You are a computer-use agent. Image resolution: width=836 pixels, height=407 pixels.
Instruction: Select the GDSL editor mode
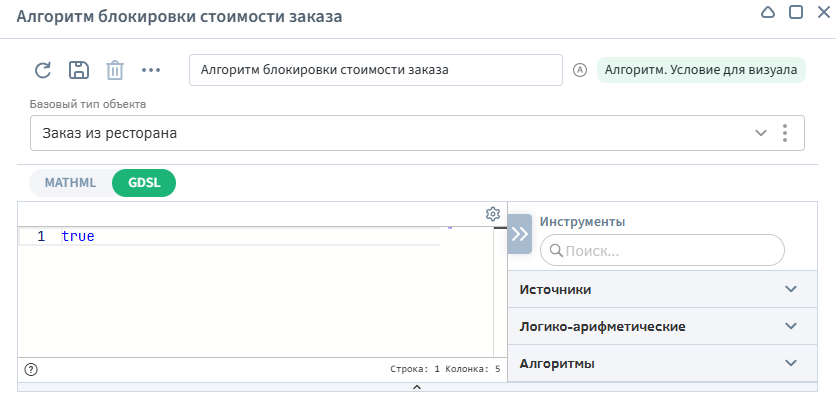click(144, 183)
